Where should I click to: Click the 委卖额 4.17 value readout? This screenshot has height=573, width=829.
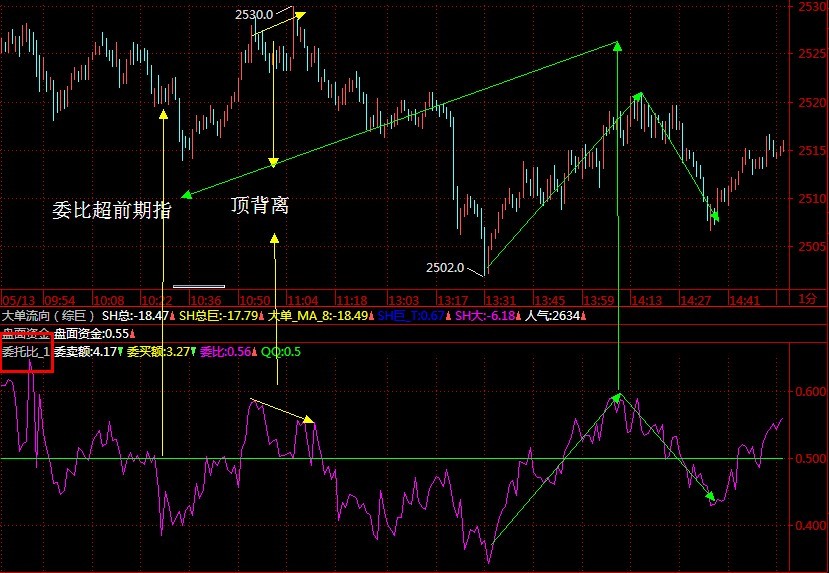click(86, 352)
